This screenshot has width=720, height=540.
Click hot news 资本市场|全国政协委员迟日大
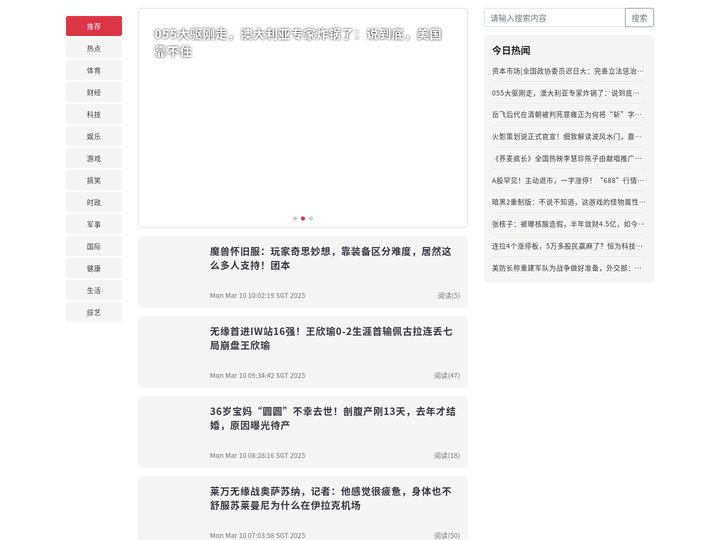pyautogui.click(x=568, y=71)
